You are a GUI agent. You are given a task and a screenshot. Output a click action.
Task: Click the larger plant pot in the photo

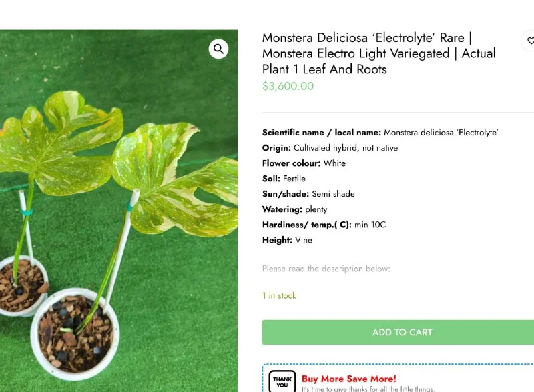[75, 330]
